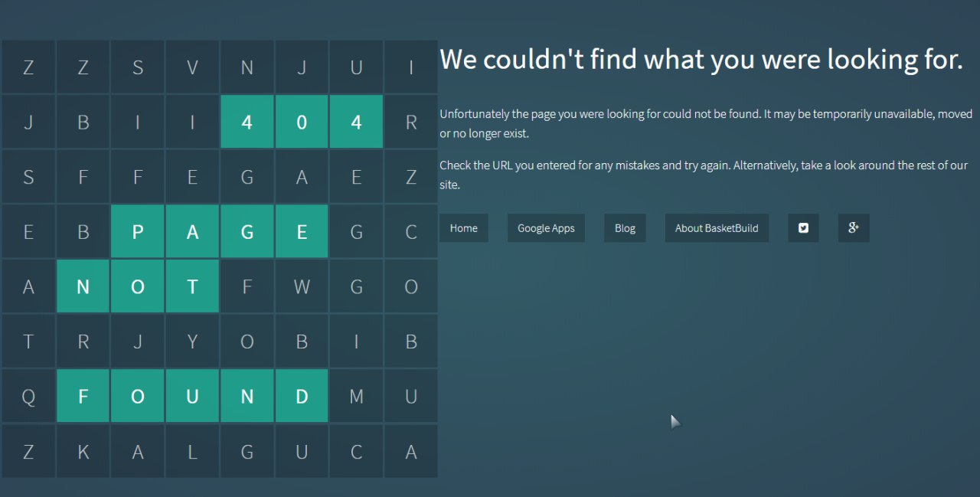Open the Google Apps link
This screenshot has height=497, width=980.
[x=546, y=228]
